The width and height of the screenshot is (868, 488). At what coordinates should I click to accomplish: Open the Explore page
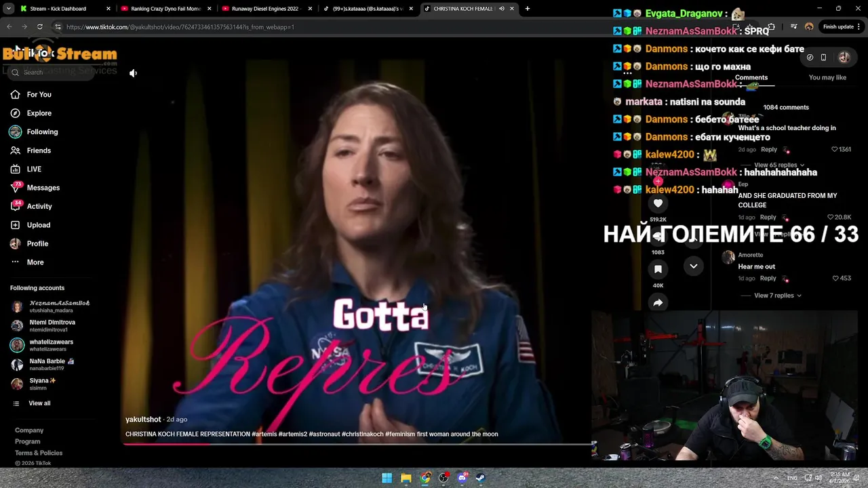click(x=31, y=113)
